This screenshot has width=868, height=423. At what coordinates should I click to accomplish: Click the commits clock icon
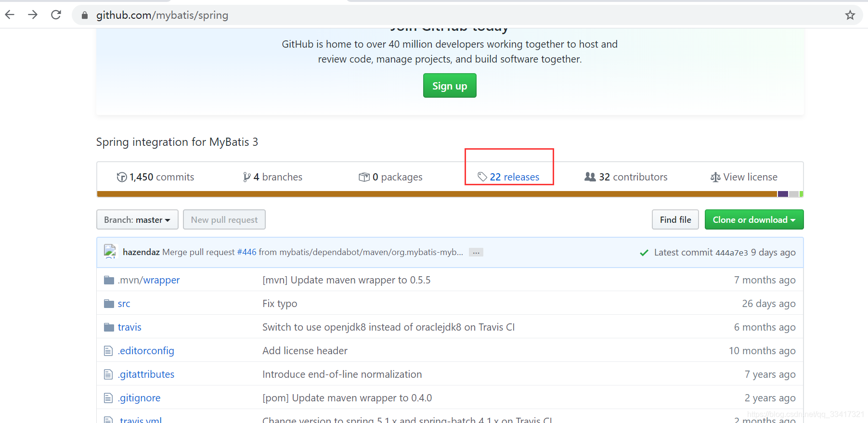point(122,177)
